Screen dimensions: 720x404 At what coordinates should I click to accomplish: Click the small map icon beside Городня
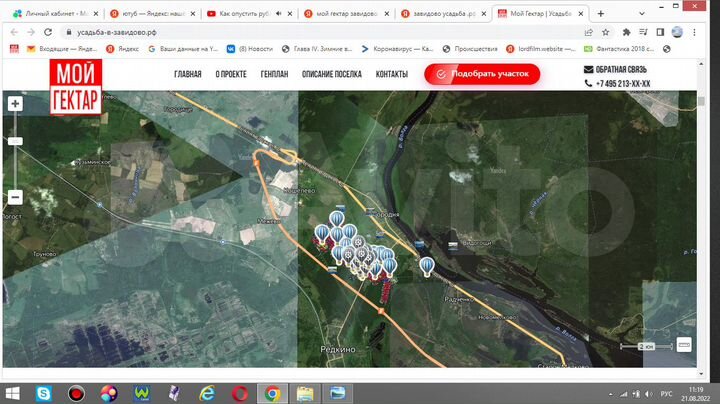(x=370, y=211)
